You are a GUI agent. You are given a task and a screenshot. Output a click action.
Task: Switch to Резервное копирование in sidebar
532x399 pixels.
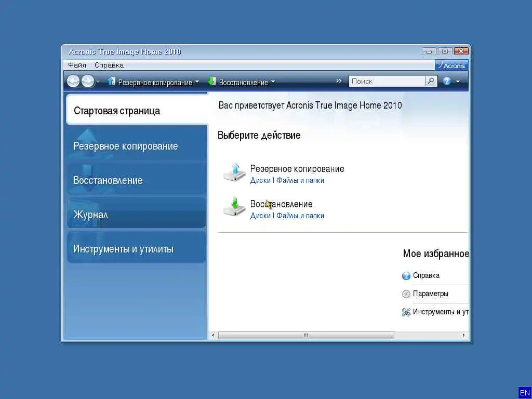click(x=137, y=146)
